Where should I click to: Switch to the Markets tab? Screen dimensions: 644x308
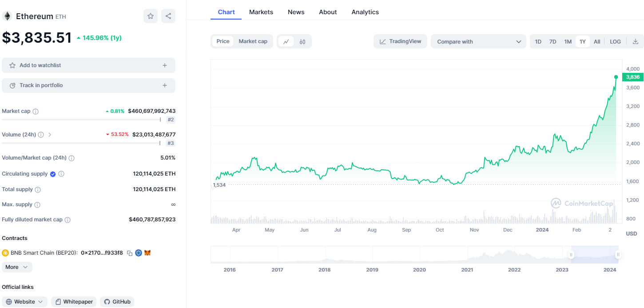click(x=261, y=12)
